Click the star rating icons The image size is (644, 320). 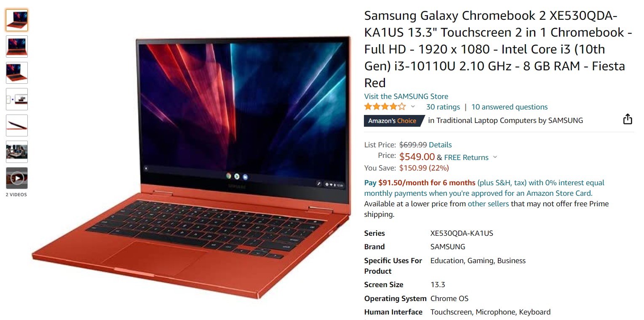click(385, 107)
